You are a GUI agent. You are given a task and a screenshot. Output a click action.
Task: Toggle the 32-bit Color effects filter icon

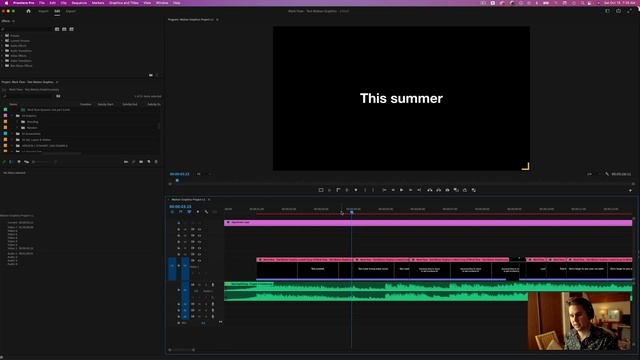tap(64, 29)
